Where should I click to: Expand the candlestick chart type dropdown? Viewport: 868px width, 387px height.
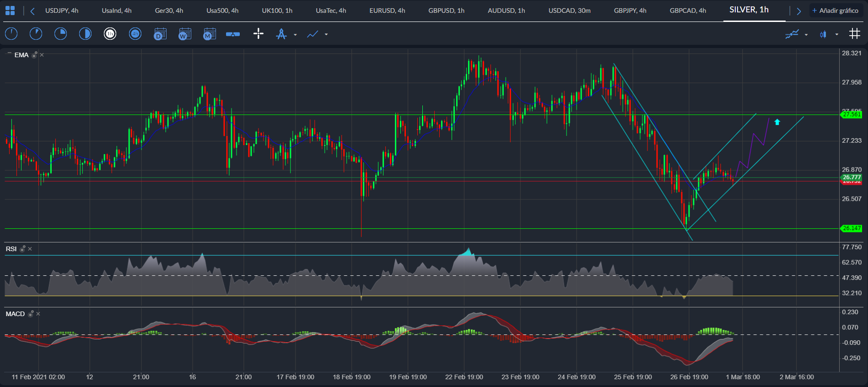837,34
